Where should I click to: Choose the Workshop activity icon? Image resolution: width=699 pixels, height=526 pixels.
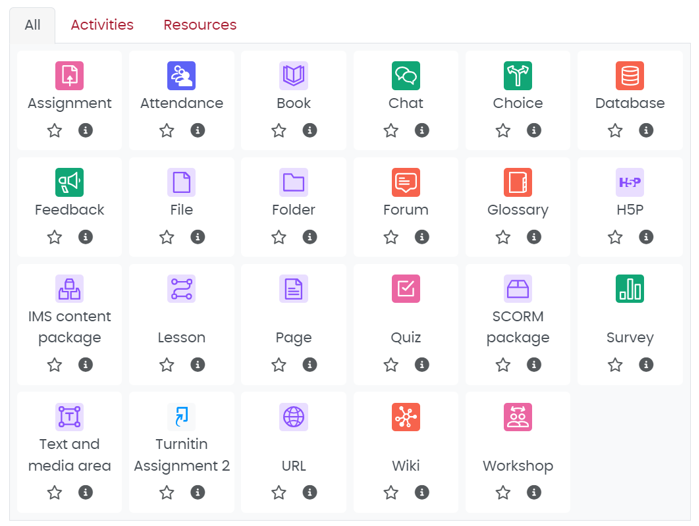click(517, 417)
